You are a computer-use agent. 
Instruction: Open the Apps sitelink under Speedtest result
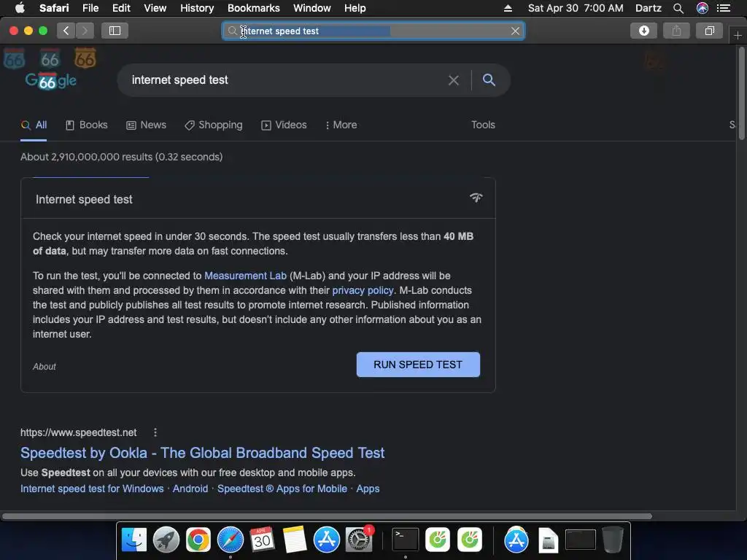click(x=368, y=489)
